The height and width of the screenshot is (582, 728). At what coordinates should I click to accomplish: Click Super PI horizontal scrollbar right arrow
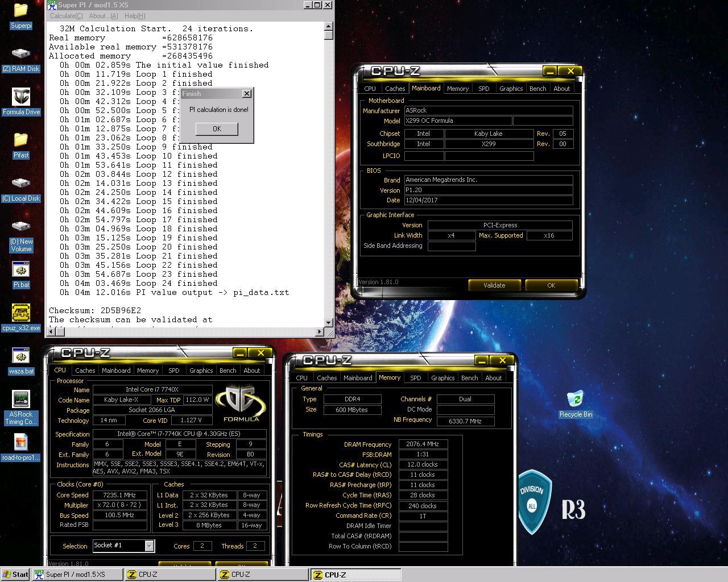pos(320,332)
